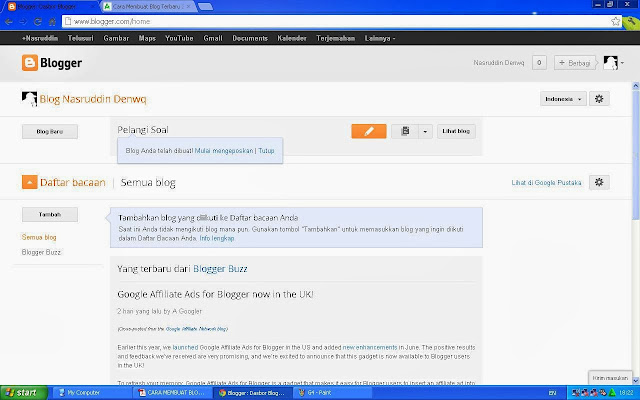Click the scrollbar down arrow

(636, 380)
